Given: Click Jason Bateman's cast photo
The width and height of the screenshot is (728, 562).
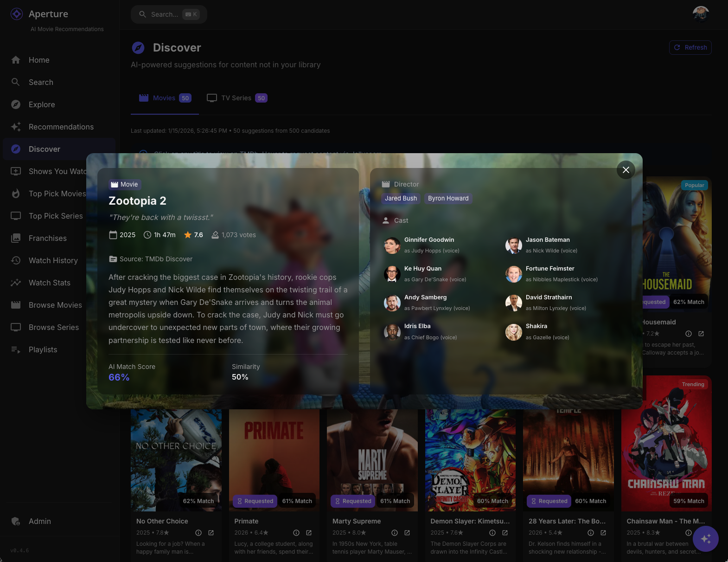Looking at the screenshot, I should [514, 245].
